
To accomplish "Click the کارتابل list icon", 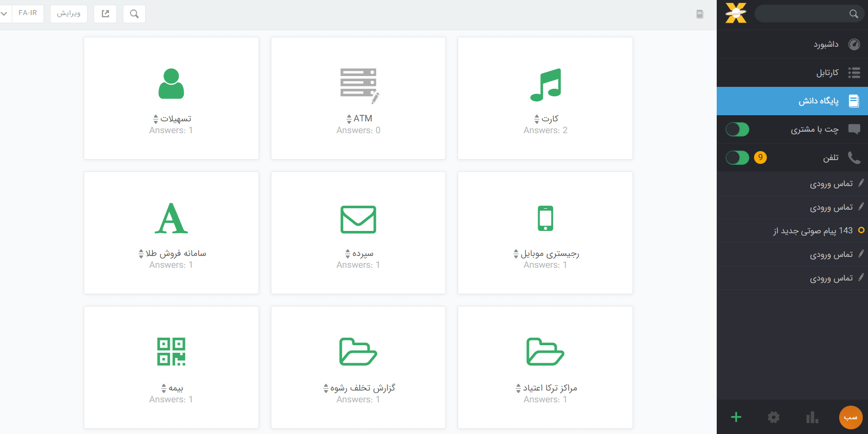I will (x=854, y=73).
